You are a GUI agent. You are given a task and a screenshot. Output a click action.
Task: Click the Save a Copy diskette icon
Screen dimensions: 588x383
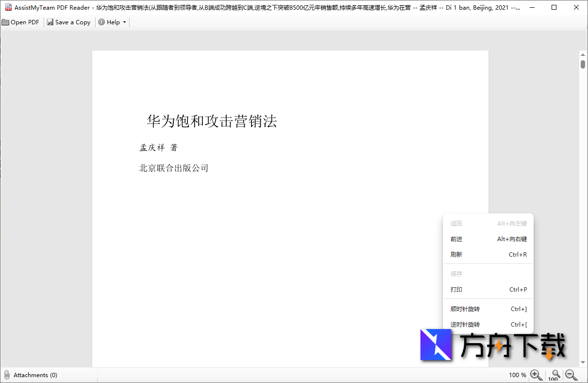50,22
